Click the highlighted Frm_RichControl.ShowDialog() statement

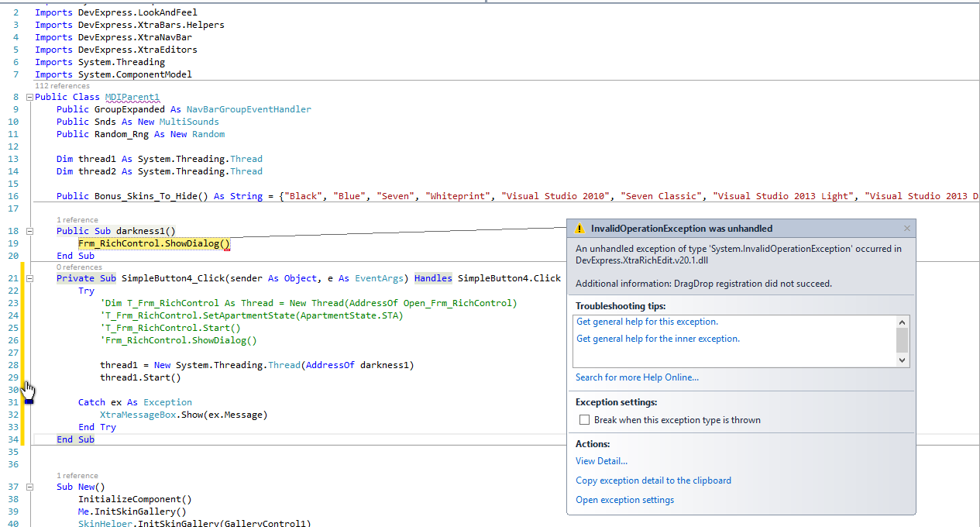pos(154,243)
